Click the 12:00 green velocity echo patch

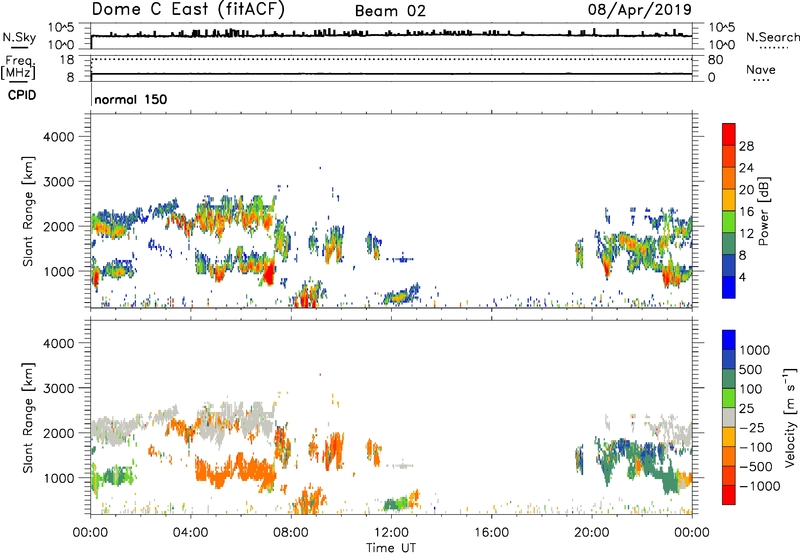(x=398, y=505)
